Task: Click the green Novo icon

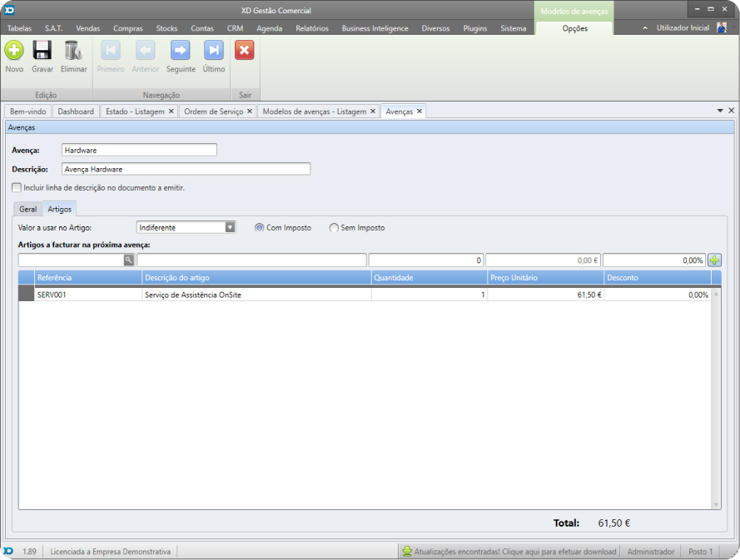Action: 14,51
